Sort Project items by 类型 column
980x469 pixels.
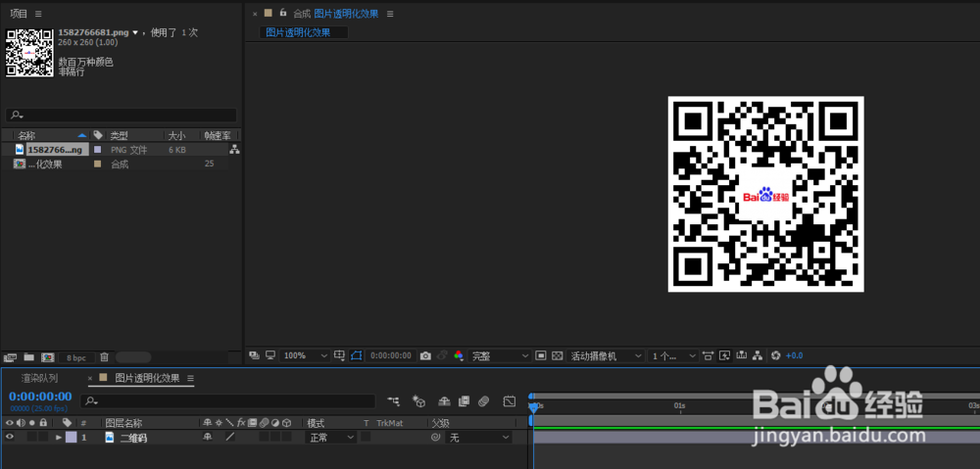click(x=119, y=135)
